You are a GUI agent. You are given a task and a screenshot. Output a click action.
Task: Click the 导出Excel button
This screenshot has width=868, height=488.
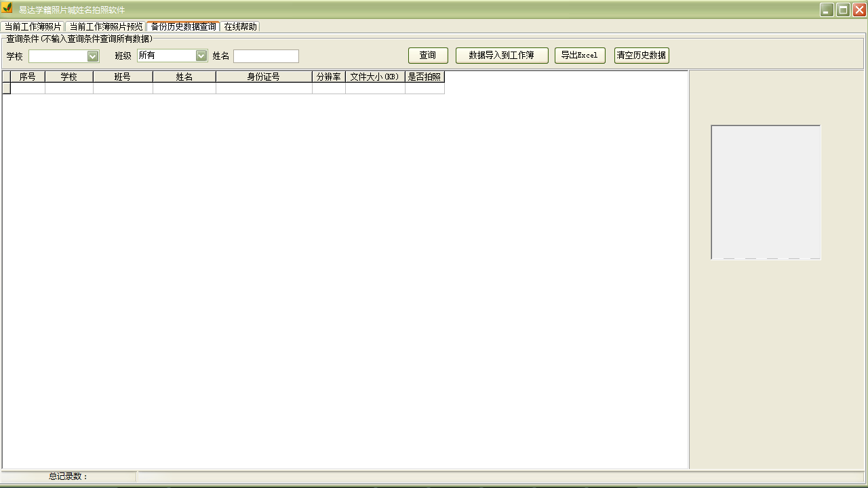(x=579, y=56)
